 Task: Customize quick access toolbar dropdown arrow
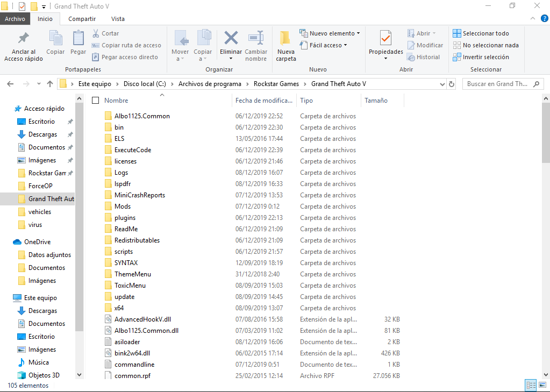point(44,6)
